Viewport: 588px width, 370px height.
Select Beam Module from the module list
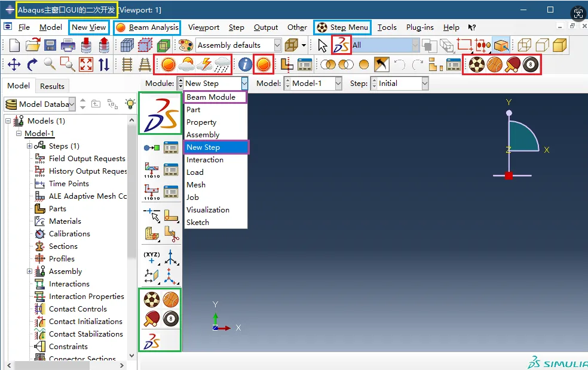click(x=215, y=97)
